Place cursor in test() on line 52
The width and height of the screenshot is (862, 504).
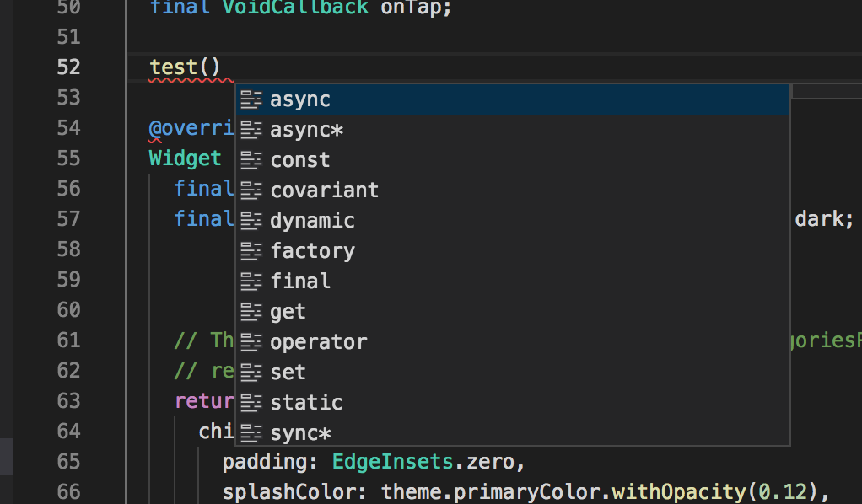pos(186,67)
